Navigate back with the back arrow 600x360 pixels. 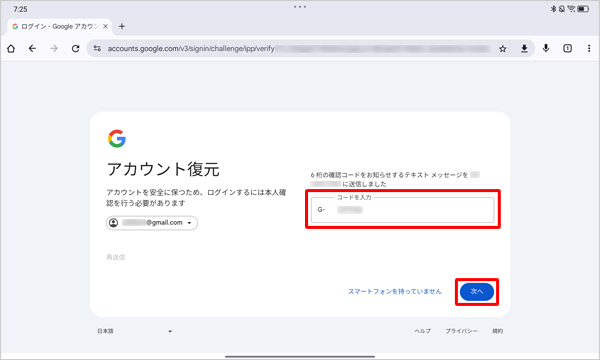[33, 49]
